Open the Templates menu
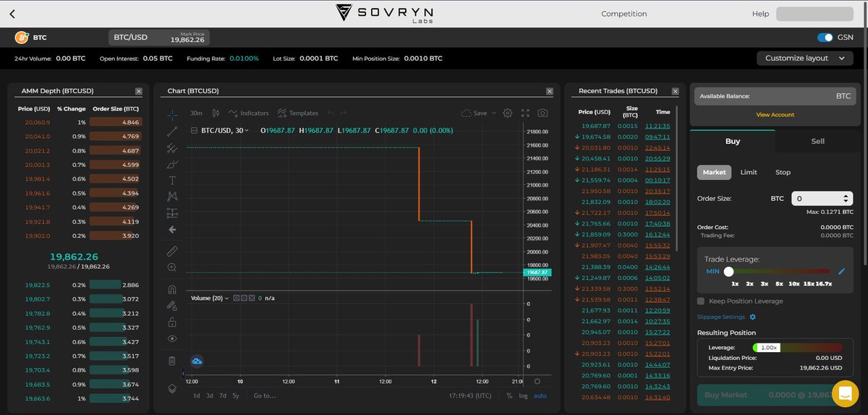868x415 pixels. (x=297, y=114)
